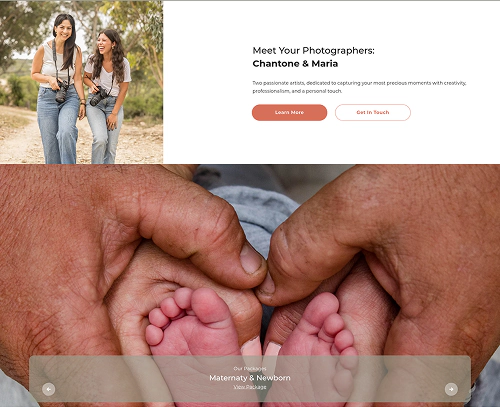Click the Our Packages label

[x=250, y=368]
